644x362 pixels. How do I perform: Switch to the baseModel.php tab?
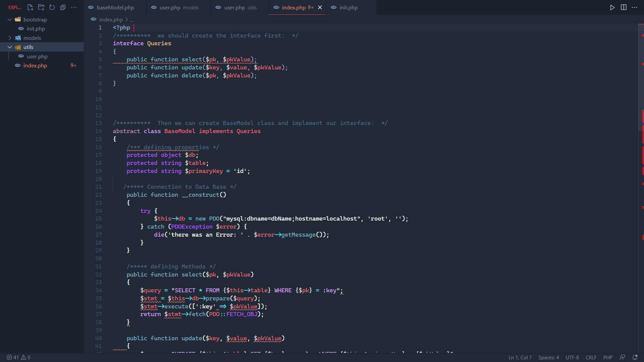(115, 7)
